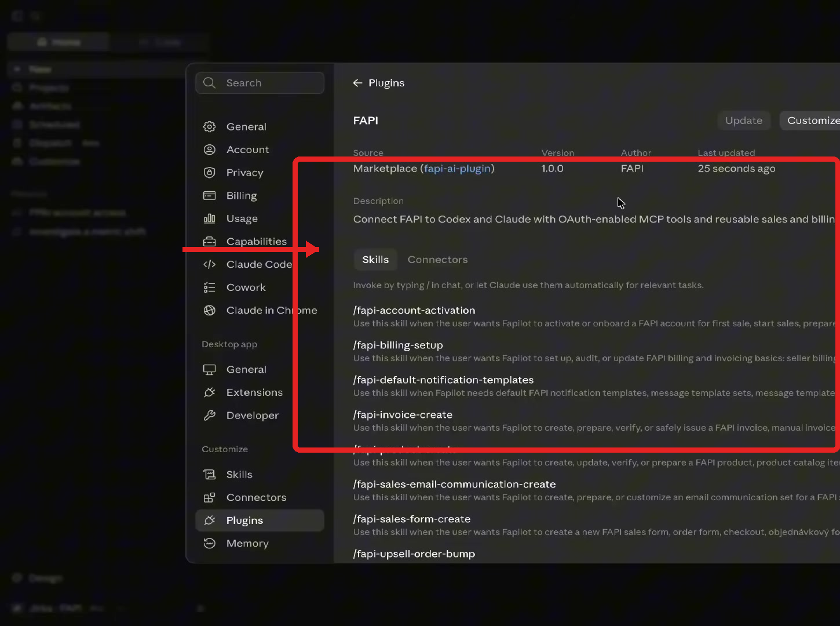Select the /fapi-sales-form-create skill name
This screenshot has width=840, height=626.
tap(412, 519)
